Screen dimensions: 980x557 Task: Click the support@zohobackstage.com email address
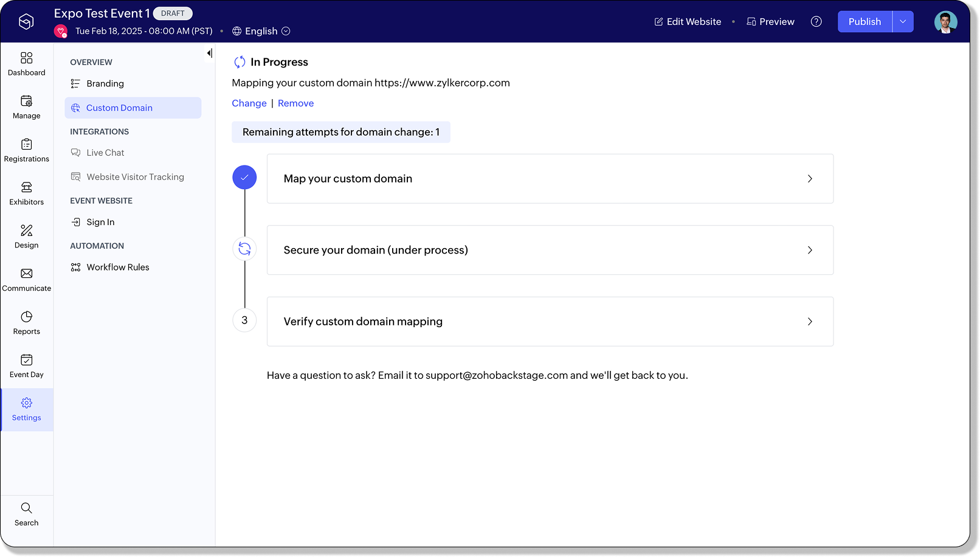497,376
